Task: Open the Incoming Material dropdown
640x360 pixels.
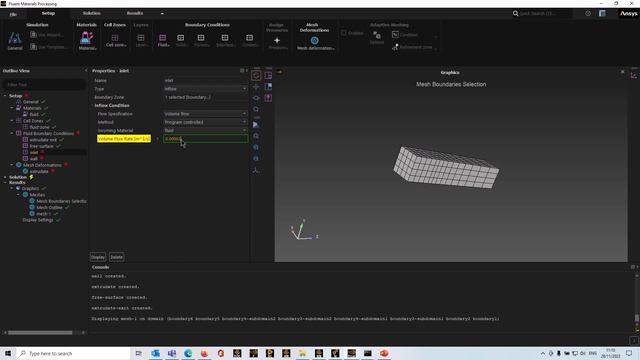Action: pyautogui.click(x=205, y=130)
